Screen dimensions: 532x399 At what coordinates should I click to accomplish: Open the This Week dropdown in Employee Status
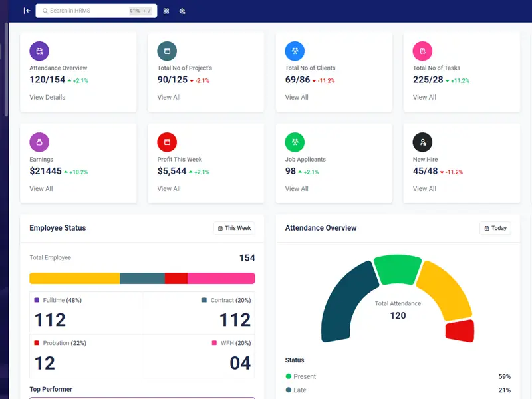pos(234,228)
